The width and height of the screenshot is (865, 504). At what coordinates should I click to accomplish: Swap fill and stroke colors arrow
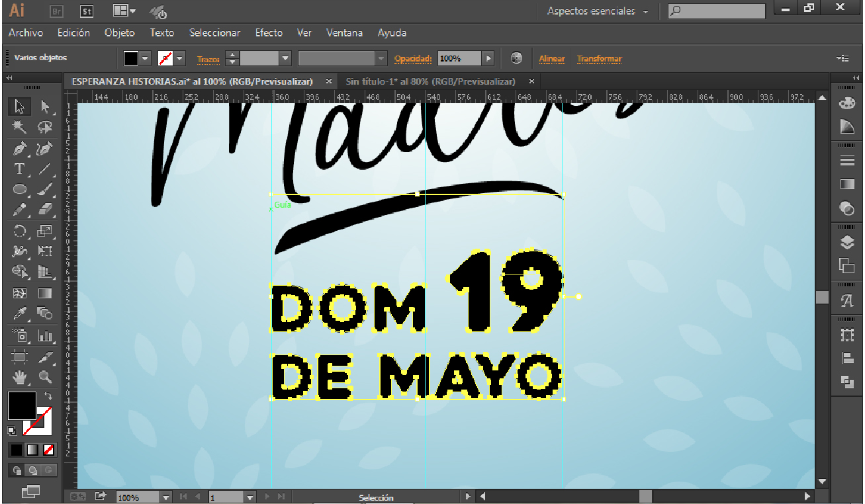click(x=48, y=396)
